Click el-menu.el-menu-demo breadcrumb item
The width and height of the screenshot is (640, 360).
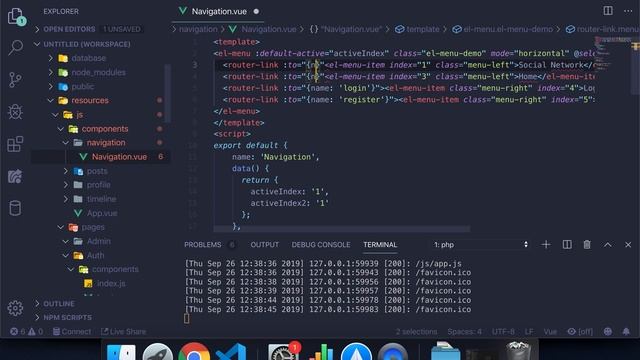pos(502,29)
